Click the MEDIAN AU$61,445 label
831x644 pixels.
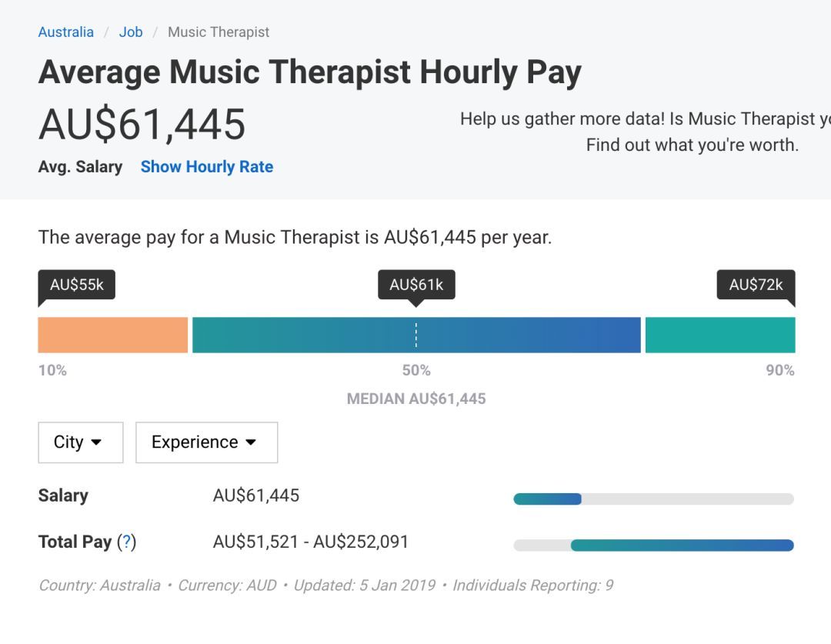[x=416, y=399]
